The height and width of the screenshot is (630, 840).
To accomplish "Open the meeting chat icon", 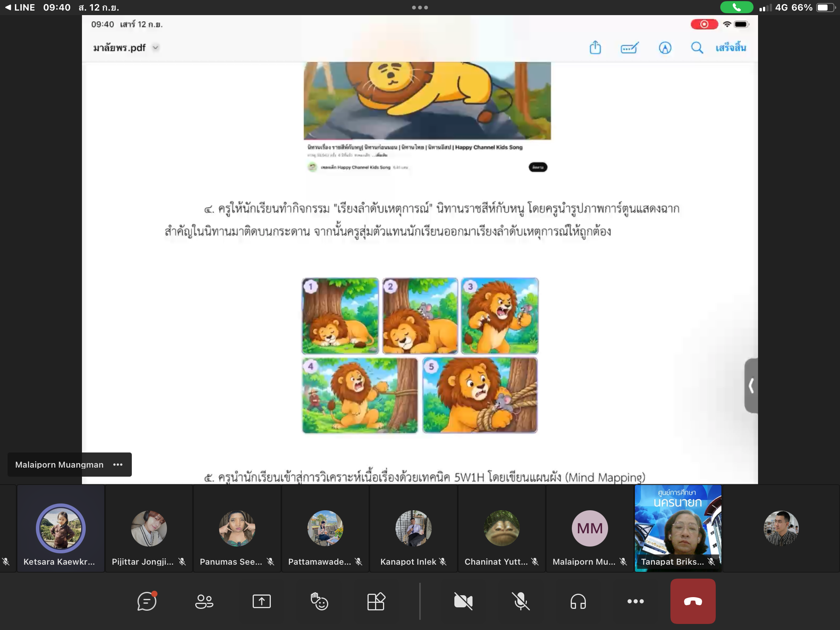I will [147, 601].
